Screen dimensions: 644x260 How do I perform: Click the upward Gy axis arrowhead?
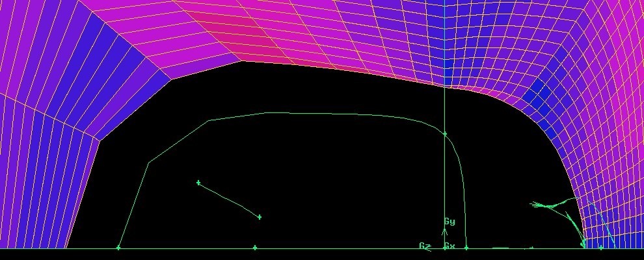445,231
